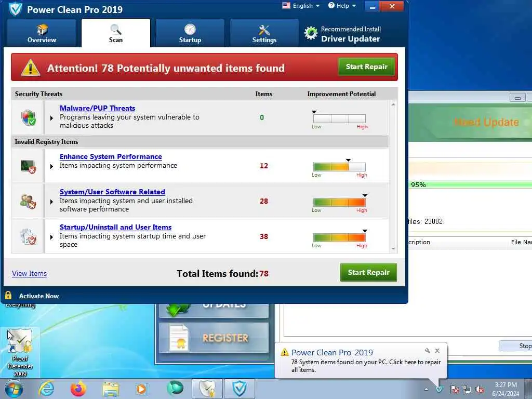Click the item count 38
The image size is (532, 399).
pos(263,236)
